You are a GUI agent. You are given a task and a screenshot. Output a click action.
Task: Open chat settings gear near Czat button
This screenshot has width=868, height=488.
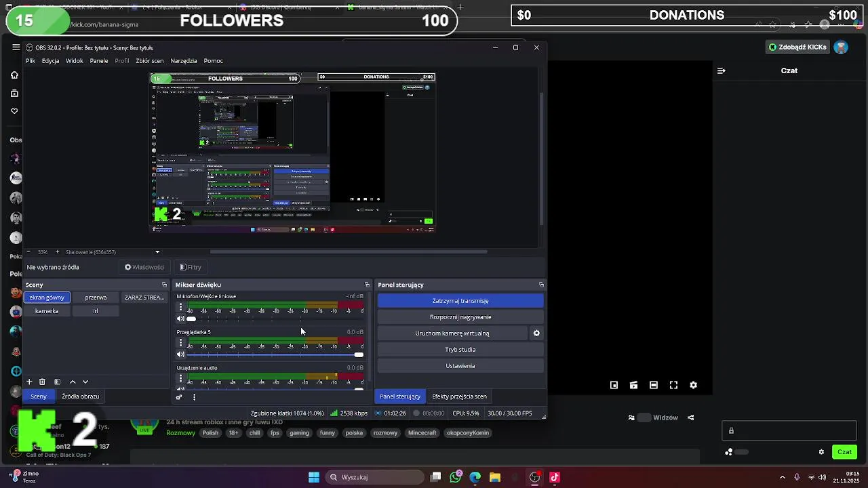(821, 452)
